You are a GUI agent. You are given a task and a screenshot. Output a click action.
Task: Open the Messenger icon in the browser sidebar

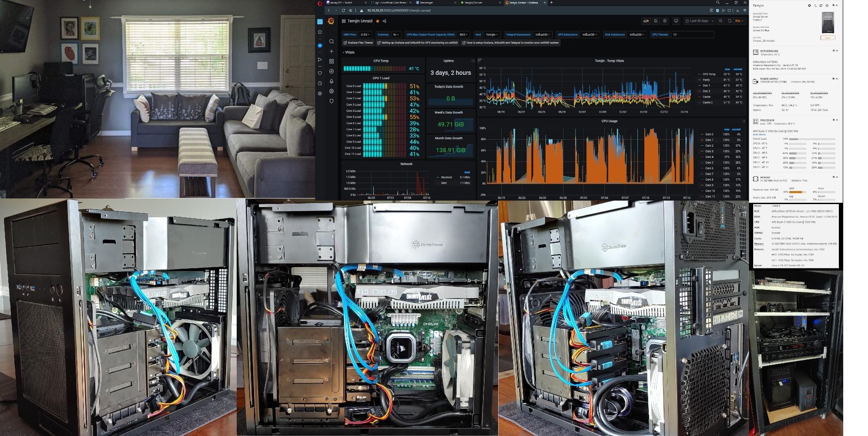click(x=319, y=46)
